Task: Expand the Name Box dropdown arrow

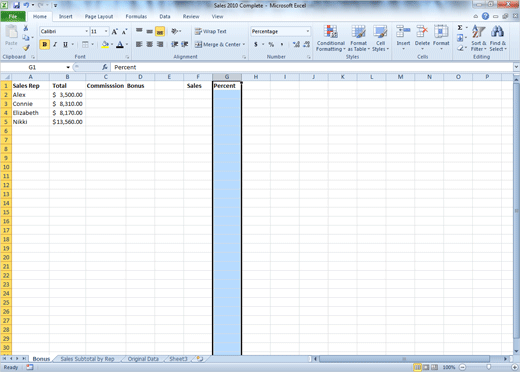Action: pyautogui.click(x=68, y=67)
